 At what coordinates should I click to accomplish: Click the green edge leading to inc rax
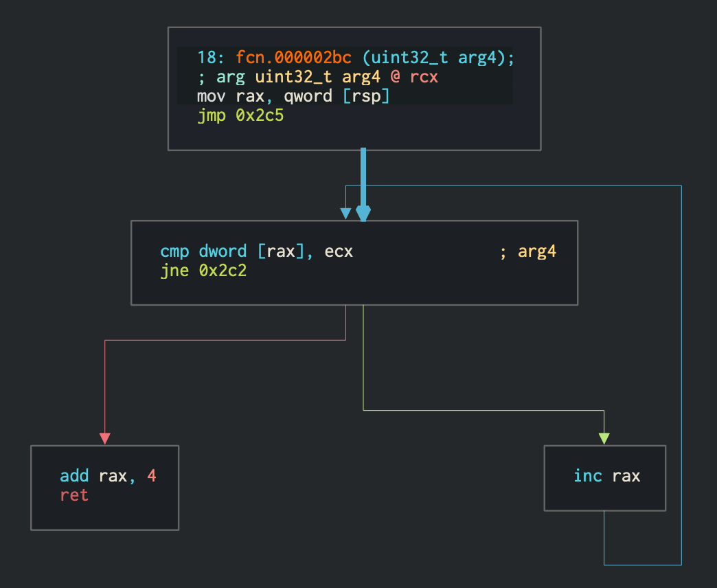[481, 408]
